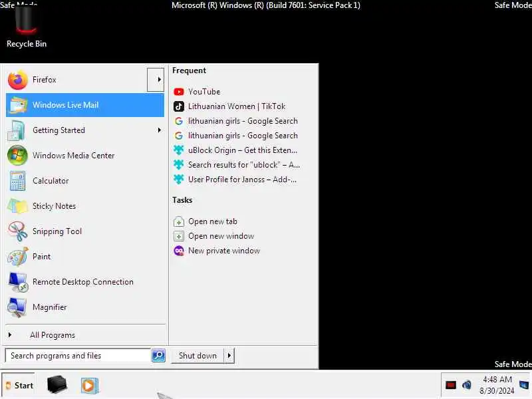Click the New private window mask icon
The height and width of the screenshot is (399, 532).
[178, 251]
